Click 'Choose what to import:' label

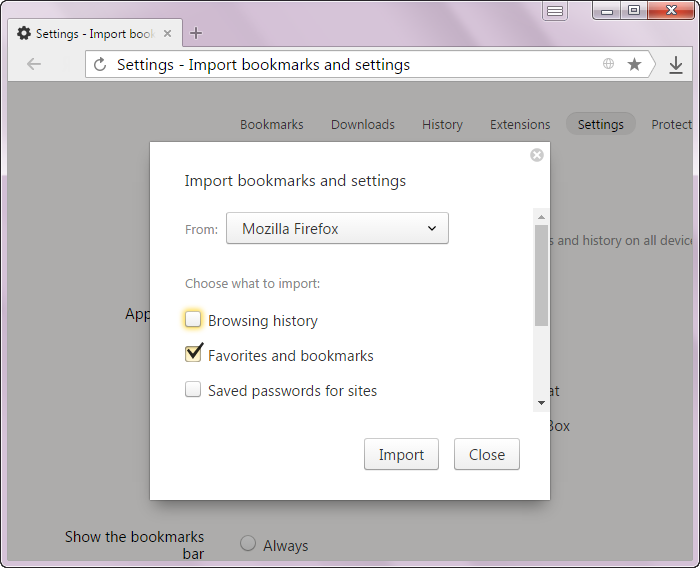253,284
